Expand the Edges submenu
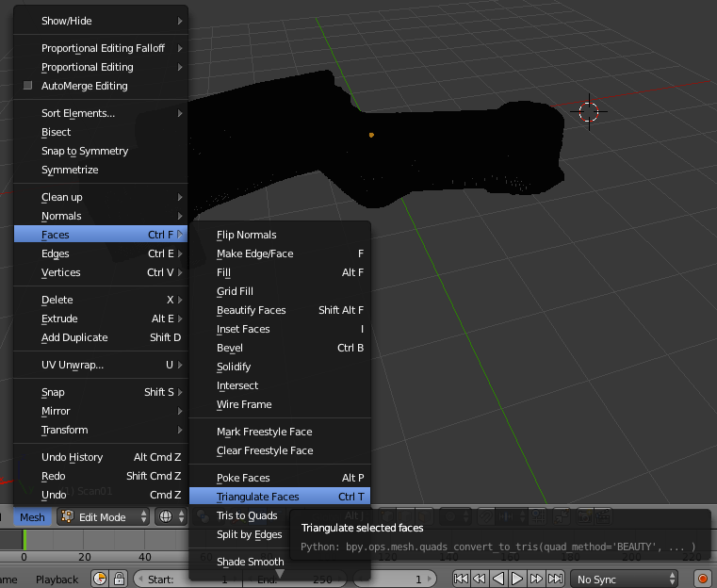 pyautogui.click(x=101, y=253)
